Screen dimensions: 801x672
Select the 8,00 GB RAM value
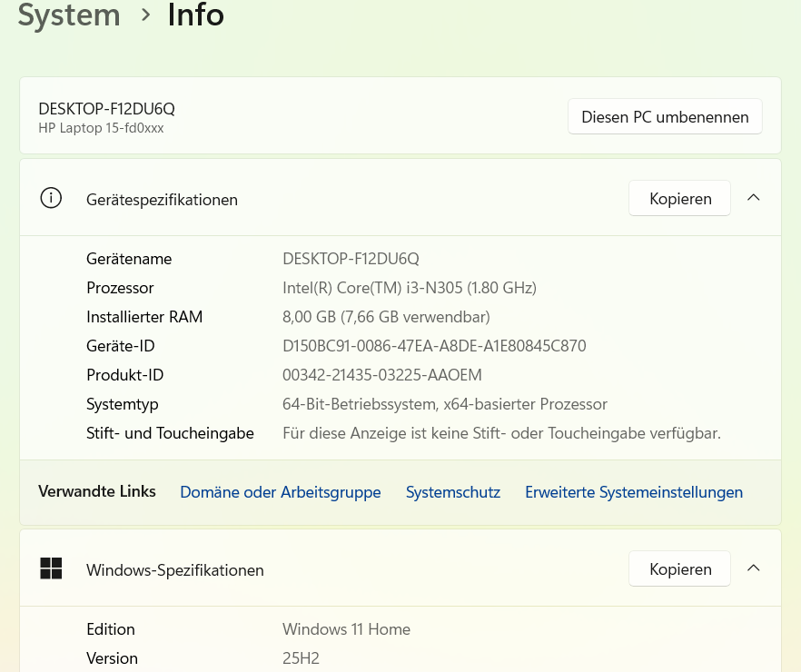(386, 317)
